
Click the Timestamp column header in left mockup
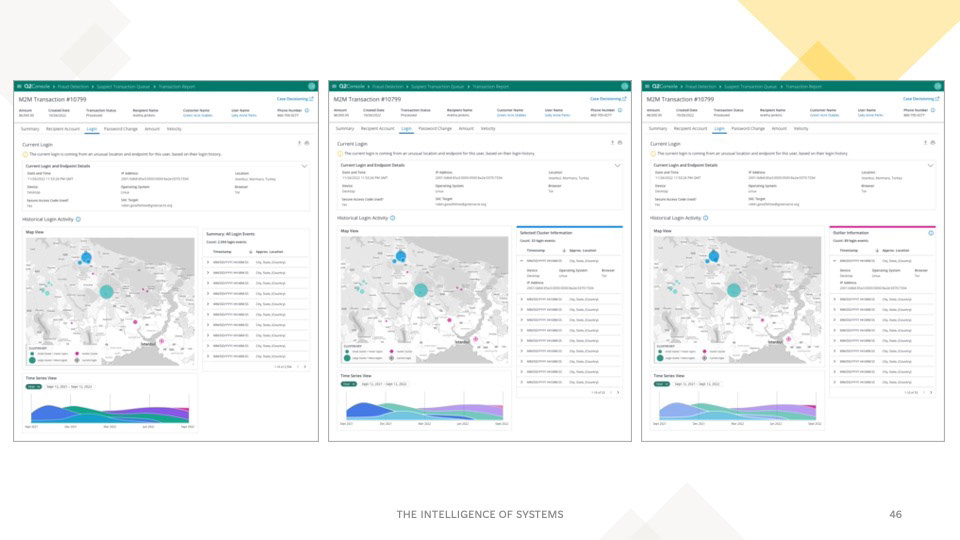pos(222,252)
